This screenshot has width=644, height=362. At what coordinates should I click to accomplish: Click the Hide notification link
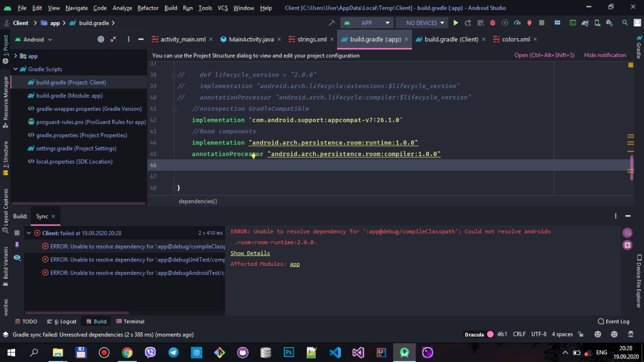click(605, 55)
